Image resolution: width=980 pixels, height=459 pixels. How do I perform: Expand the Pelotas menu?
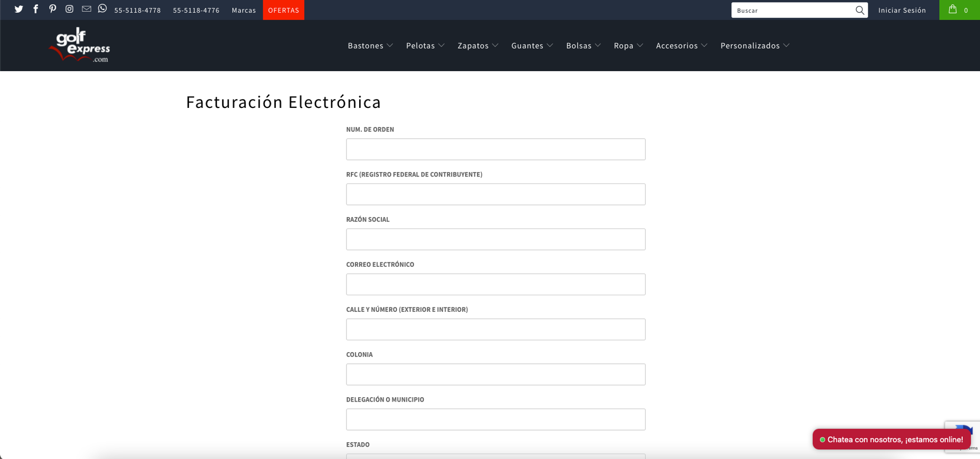425,46
